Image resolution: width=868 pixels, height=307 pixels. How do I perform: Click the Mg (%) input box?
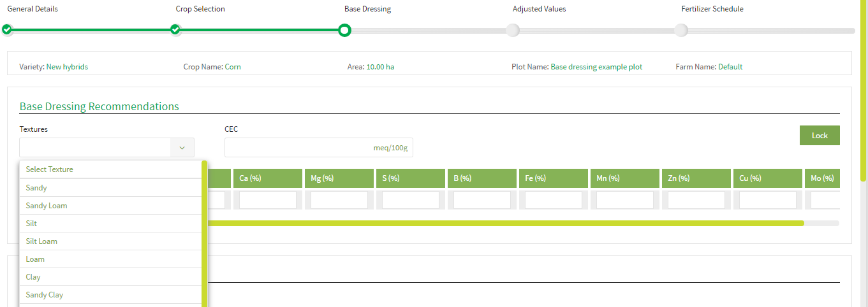pos(339,200)
